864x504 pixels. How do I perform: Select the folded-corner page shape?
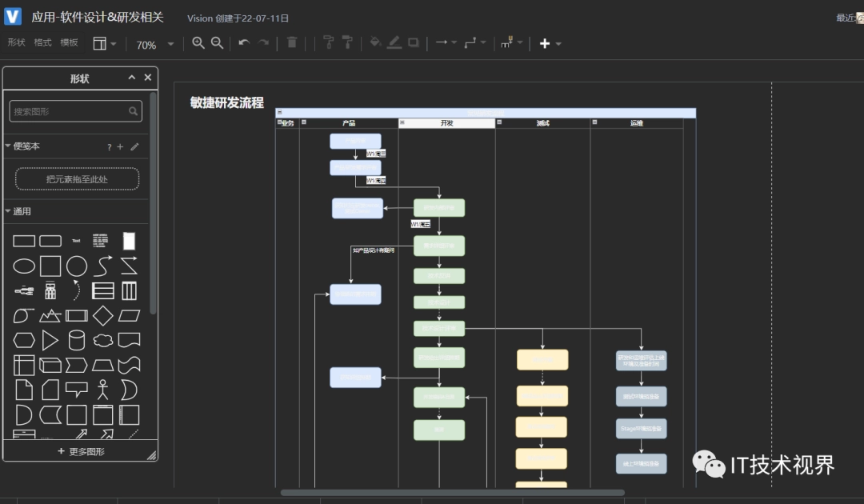click(24, 390)
